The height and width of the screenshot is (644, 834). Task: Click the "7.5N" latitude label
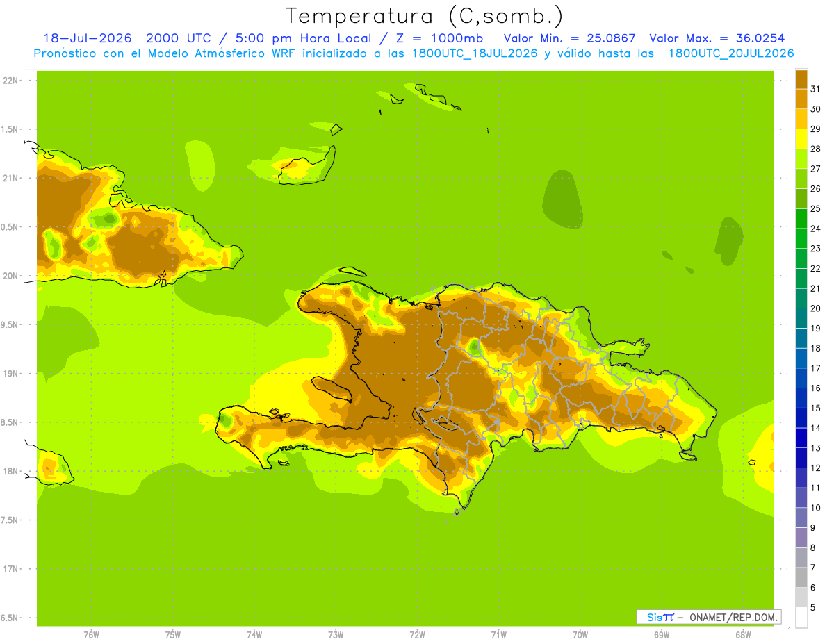(9, 520)
